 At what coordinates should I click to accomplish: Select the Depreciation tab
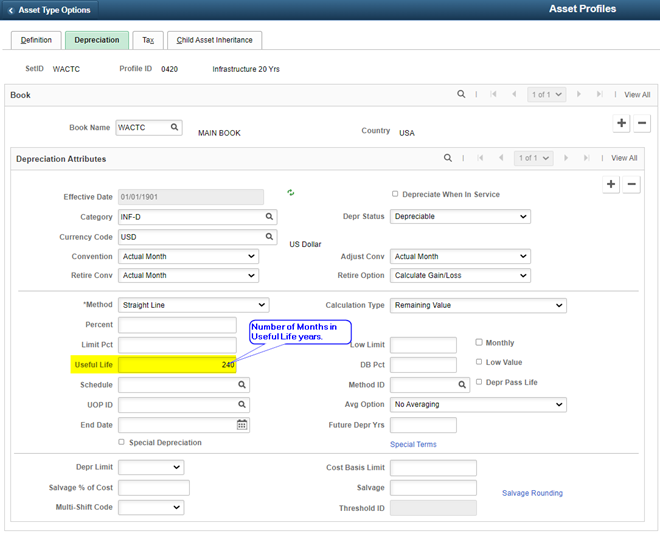[97, 40]
